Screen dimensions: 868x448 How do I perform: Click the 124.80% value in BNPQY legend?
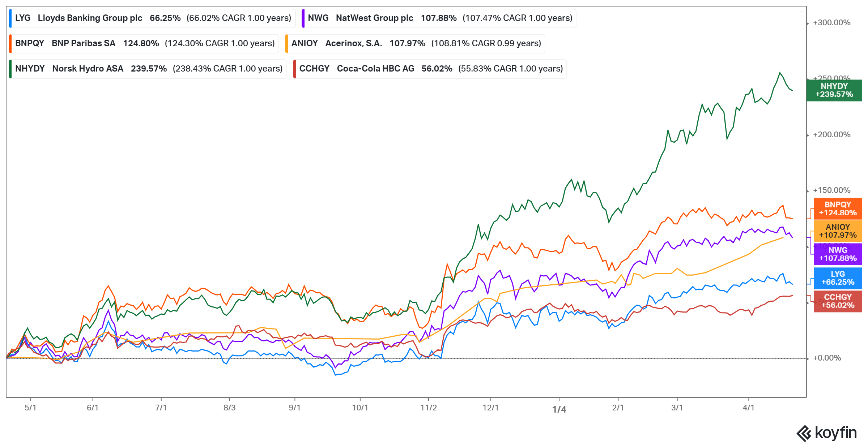pos(141,43)
